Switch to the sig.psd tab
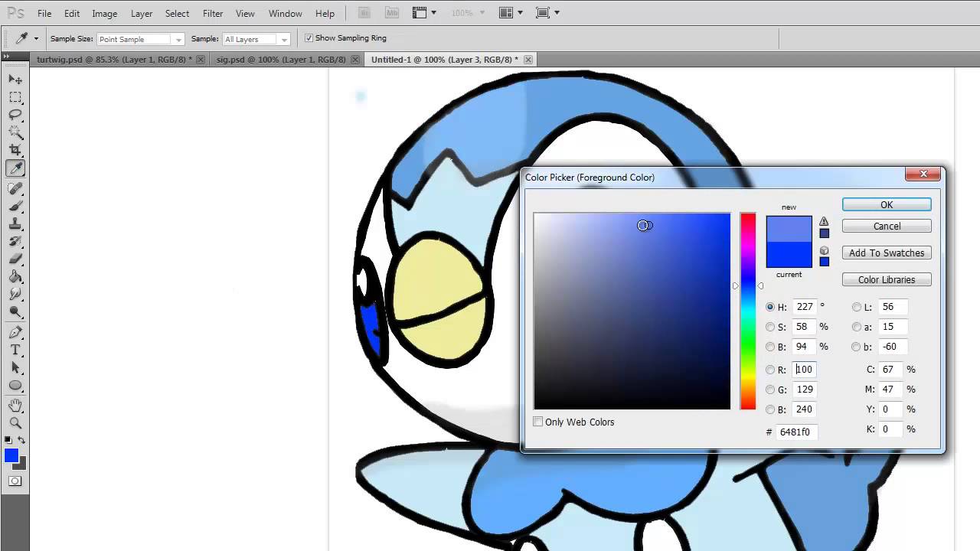Screen dimensions: 980x551 click(280, 60)
